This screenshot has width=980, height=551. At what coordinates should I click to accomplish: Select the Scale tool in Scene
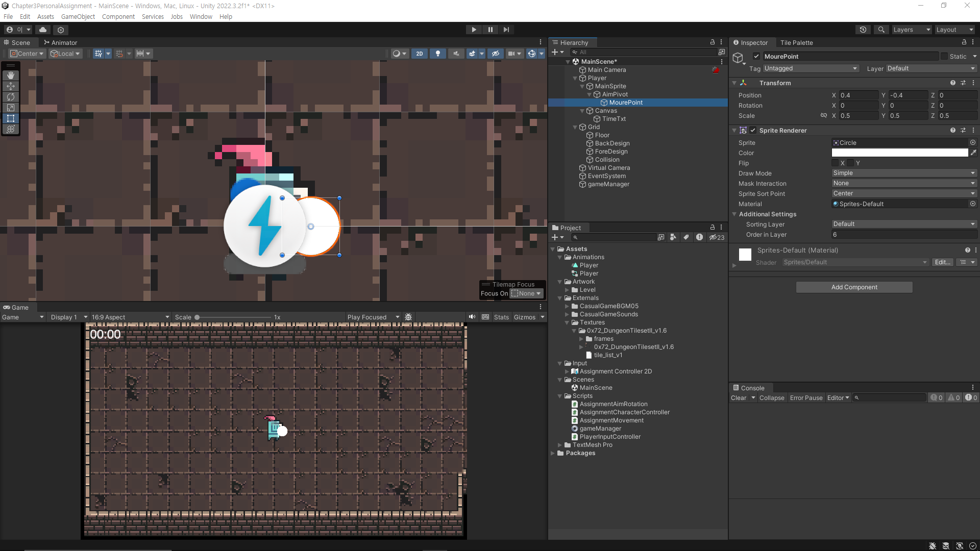[11, 108]
